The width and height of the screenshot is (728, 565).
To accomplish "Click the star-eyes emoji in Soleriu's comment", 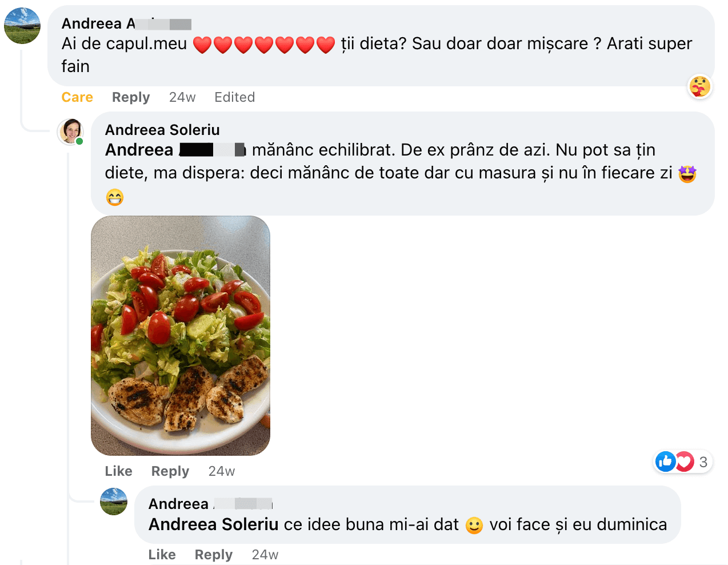I will (687, 173).
